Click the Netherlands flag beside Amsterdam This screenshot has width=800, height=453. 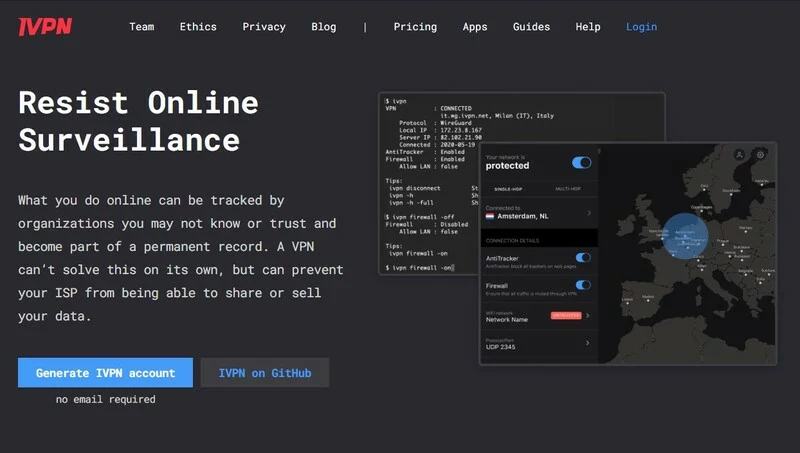pos(490,216)
